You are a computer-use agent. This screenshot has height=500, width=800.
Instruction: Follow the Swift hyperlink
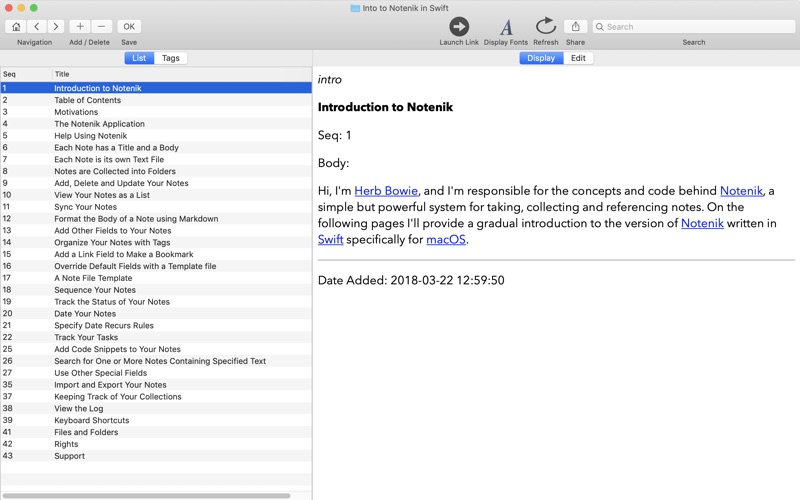tap(331, 240)
